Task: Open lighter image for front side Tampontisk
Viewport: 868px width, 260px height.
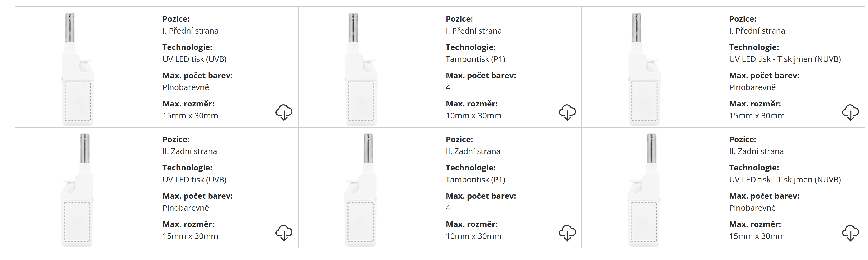Action: (361, 69)
